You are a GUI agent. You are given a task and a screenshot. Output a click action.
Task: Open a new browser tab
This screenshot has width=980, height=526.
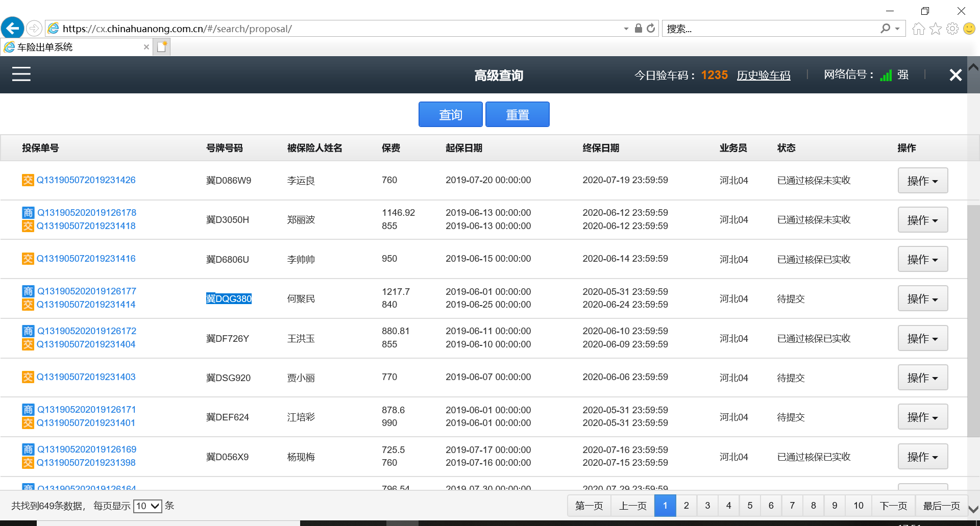tap(162, 47)
